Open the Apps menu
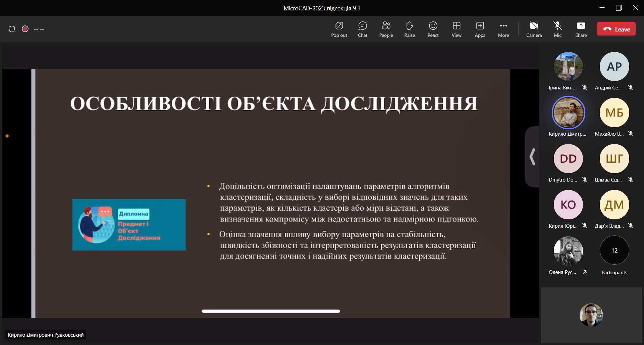 click(480, 29)
